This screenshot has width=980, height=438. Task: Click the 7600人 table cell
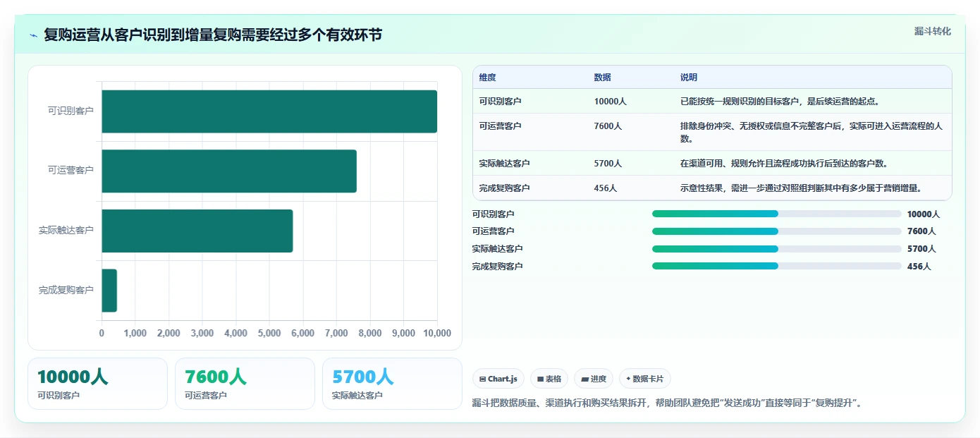point(608,126)
